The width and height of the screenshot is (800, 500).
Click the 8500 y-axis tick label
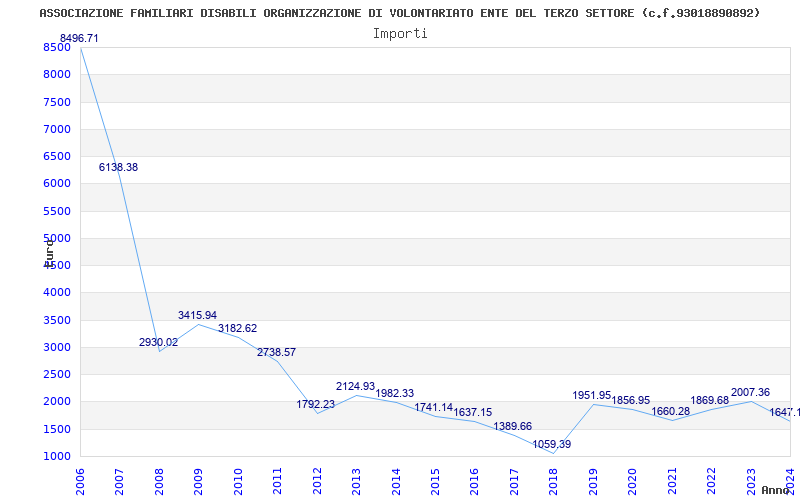pos(57,47)
